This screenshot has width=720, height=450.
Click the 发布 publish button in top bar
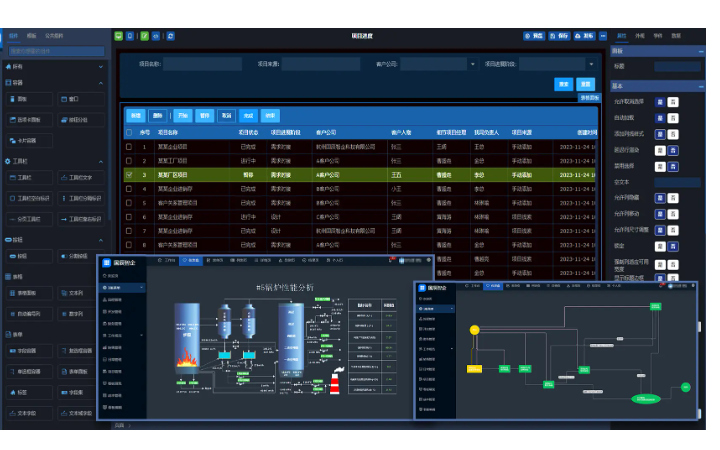[585, 36]
